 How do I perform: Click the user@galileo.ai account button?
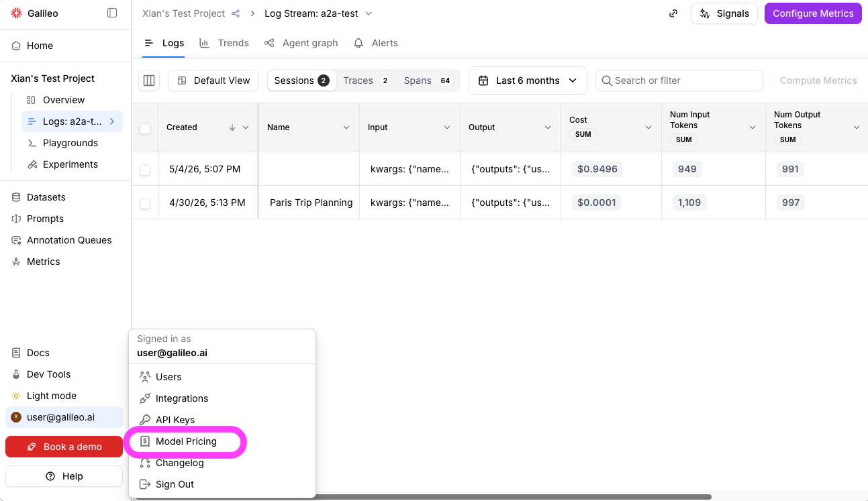[64, 417]
